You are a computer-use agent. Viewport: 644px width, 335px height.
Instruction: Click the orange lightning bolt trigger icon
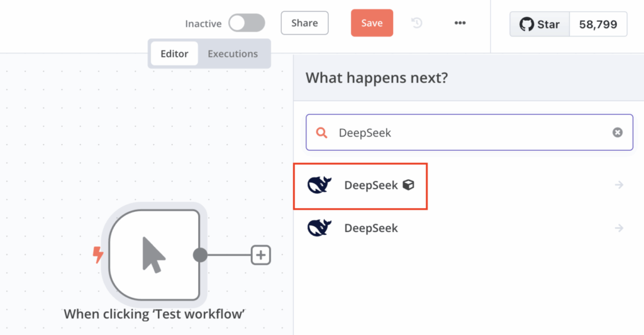click(x=97, y=255)
